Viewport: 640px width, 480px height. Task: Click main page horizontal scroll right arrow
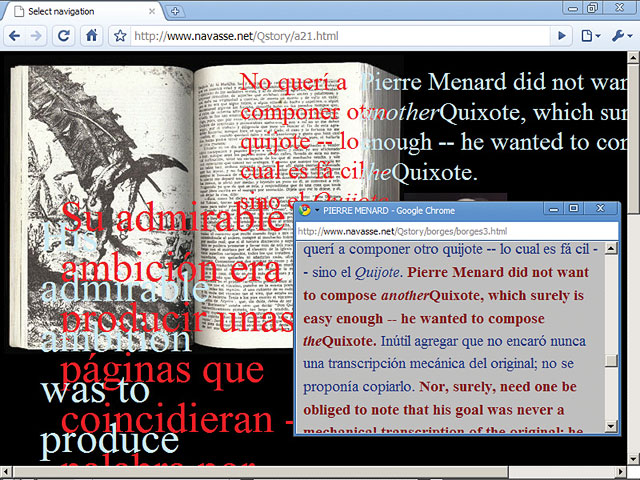pyautogui.click(x=621, y=473)
